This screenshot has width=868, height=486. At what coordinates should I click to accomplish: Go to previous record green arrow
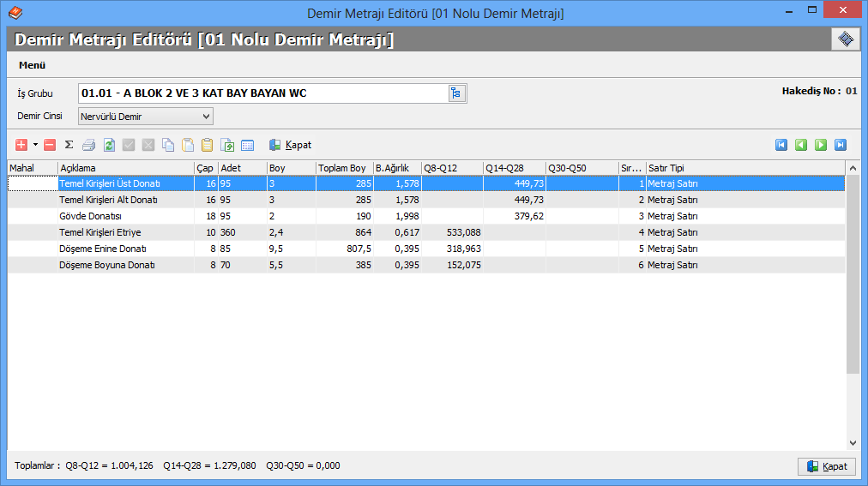(801, 145)
